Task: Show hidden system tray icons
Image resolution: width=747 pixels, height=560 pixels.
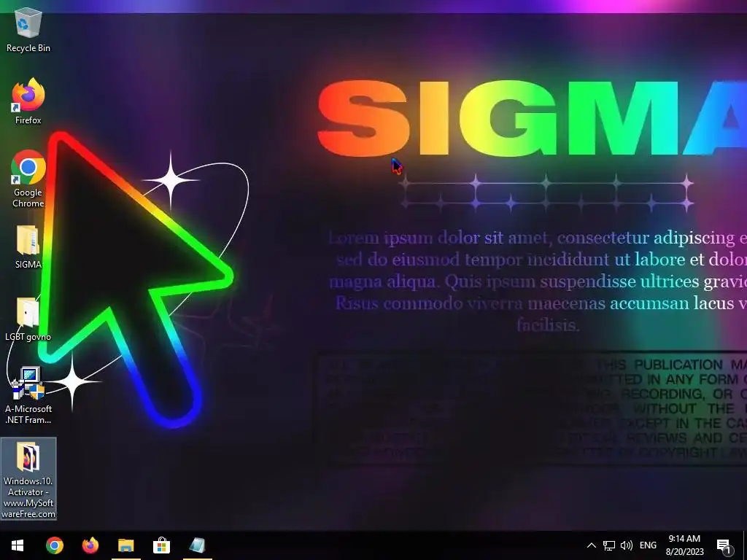Action: 591,545
